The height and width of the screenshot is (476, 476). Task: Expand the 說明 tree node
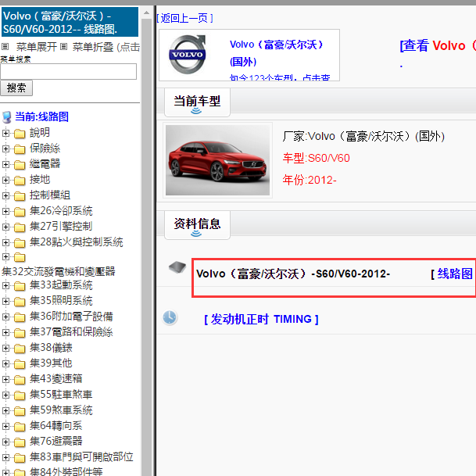point(5,133)
